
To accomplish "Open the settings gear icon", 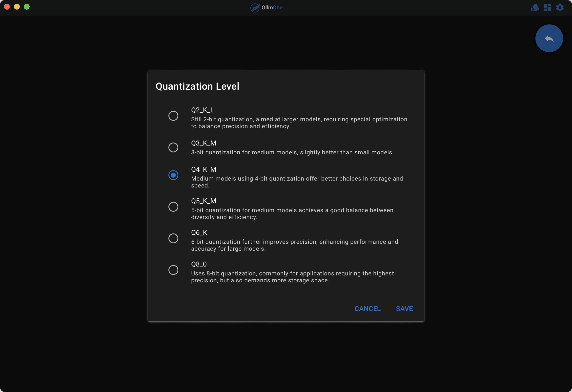I will tap(560, 8).
